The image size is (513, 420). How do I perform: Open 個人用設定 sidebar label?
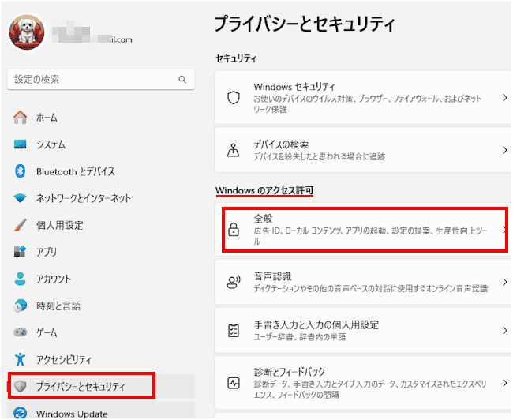59,225
